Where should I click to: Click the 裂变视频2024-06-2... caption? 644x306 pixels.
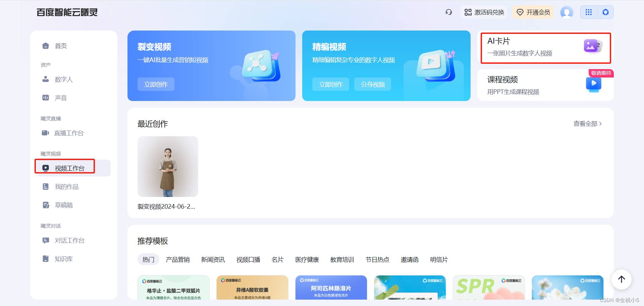[x=166, y=206]
